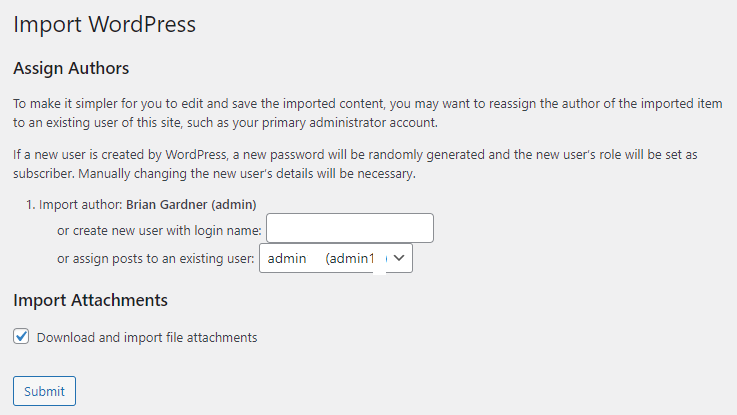Click 'or create new user with login name' label

tap(159, 231)
